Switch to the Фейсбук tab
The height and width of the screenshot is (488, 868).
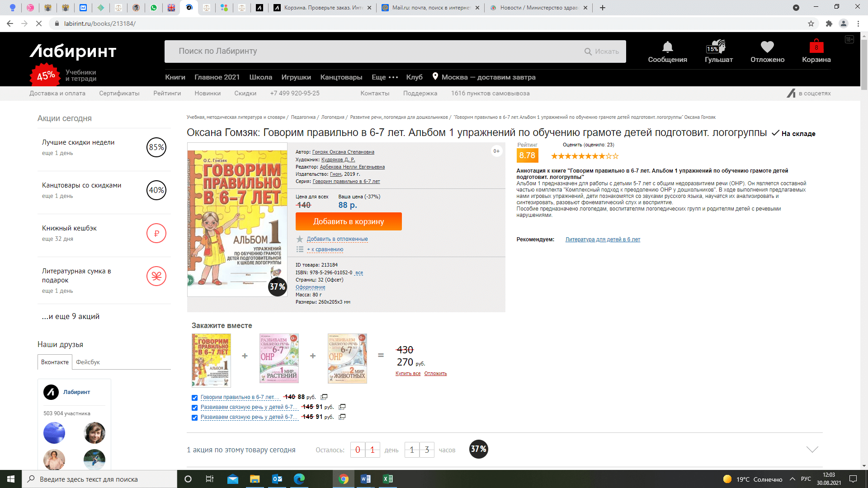pos(88,362)
